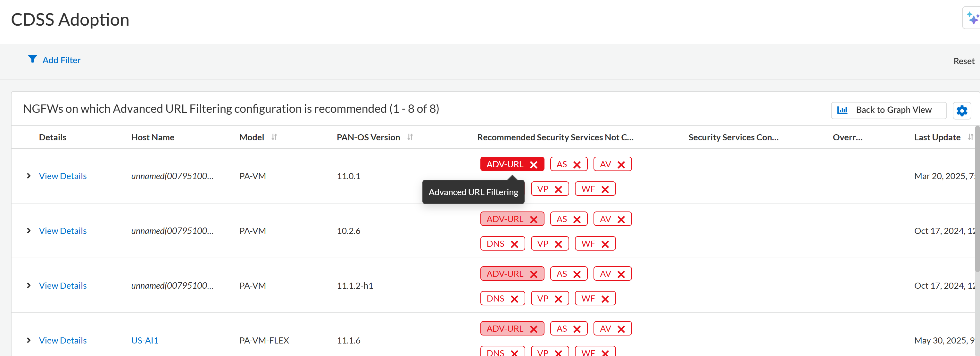Sort table by Model column
Screen dimensions: 980x356
pos(274,137)
